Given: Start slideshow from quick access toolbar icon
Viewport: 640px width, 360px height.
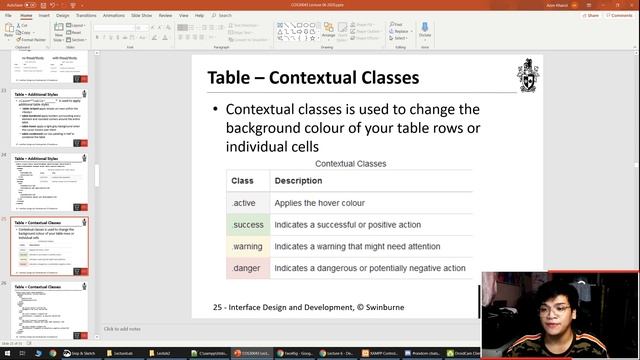Looking at the screenshot, I should pos(73,5).
